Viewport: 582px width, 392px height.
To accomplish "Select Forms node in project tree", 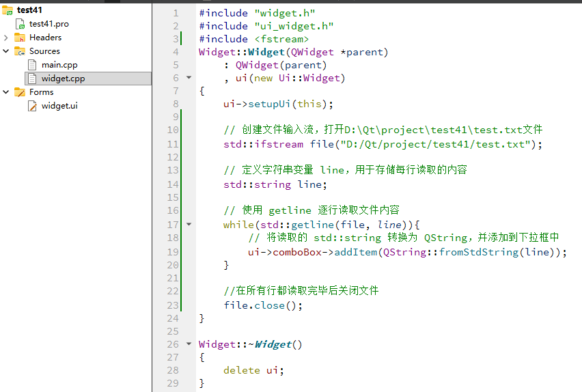I will tap(41, 92).
